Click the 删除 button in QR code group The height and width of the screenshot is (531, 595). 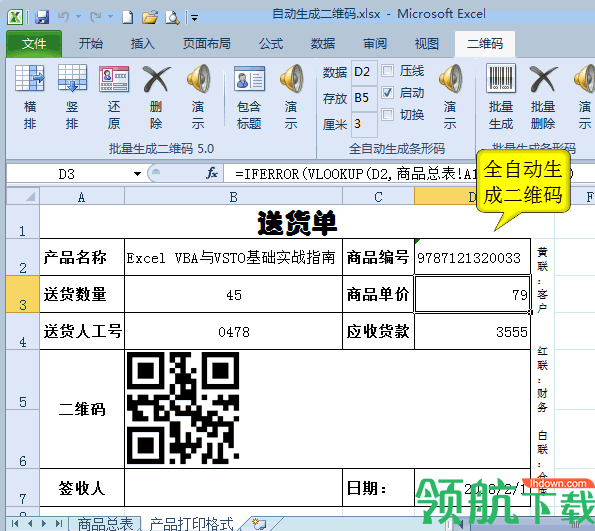tap(156, 97)
